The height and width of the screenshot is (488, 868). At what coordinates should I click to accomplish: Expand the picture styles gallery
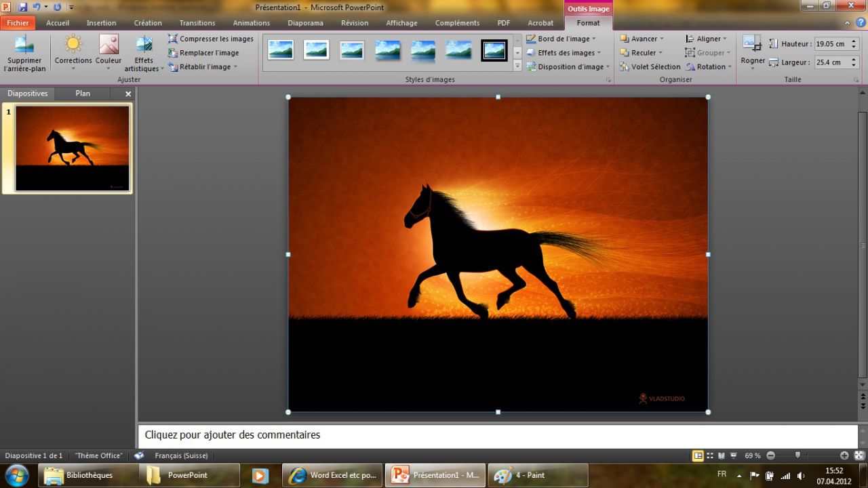pos(517,66)
